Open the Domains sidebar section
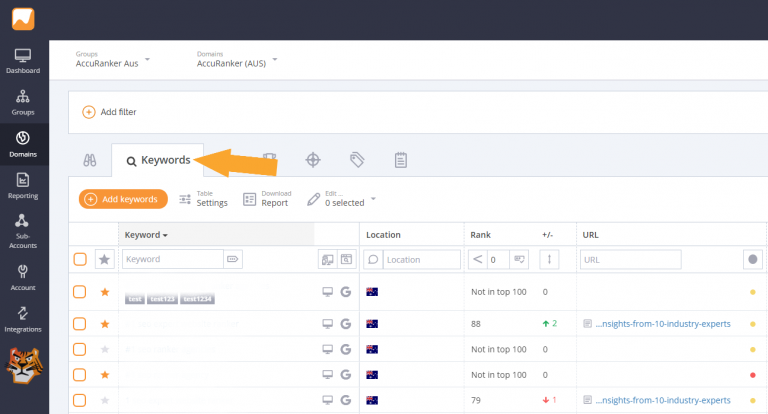This screenshot has width=768, height=414. 23,145
